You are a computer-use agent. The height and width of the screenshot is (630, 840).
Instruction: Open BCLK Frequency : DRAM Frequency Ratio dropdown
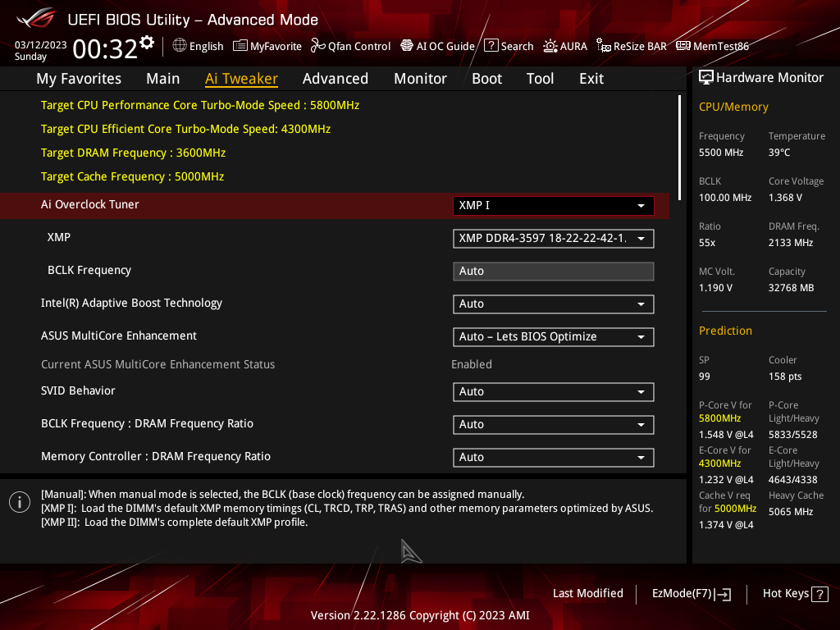553,425
